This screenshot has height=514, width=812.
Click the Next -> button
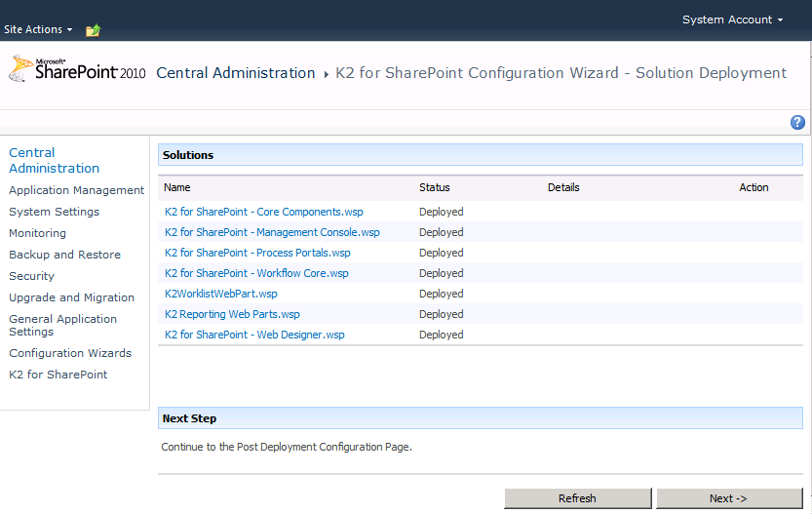(729, 498)
